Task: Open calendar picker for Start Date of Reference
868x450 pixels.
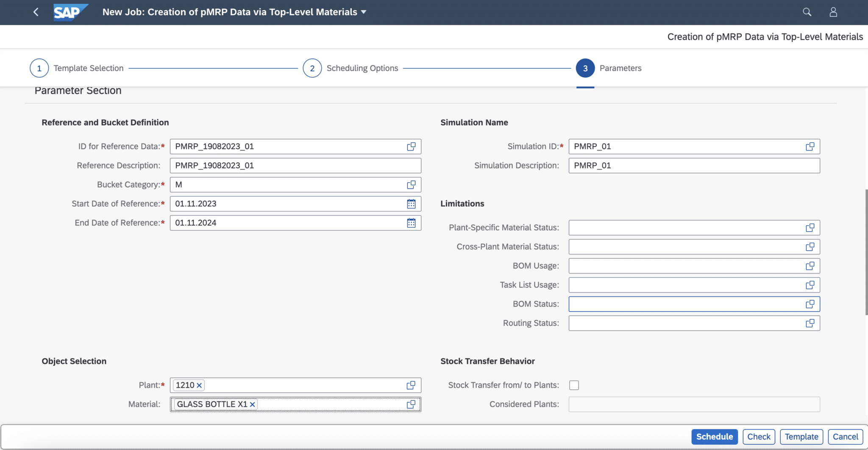Action: [411, 204]
